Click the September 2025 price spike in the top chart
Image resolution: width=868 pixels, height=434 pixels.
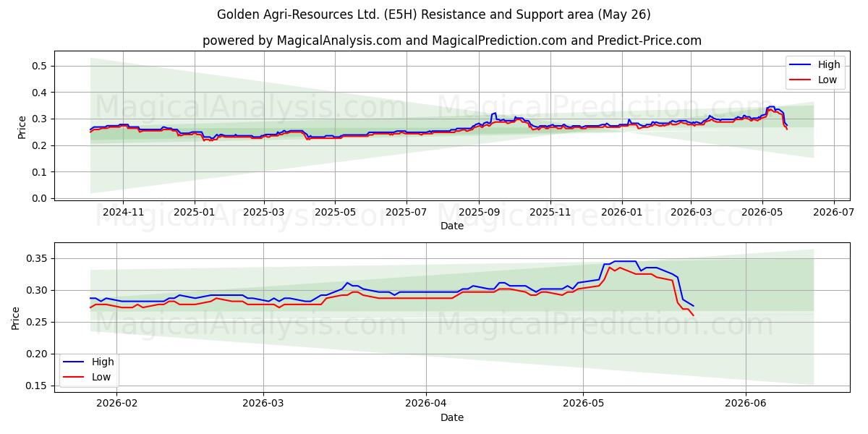[x=494, y=114]
